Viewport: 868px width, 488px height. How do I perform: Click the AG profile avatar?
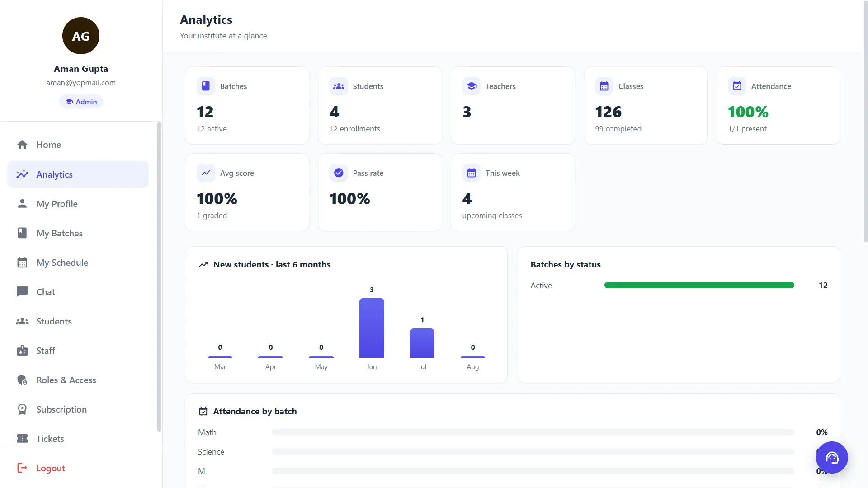tap(81, 36)
